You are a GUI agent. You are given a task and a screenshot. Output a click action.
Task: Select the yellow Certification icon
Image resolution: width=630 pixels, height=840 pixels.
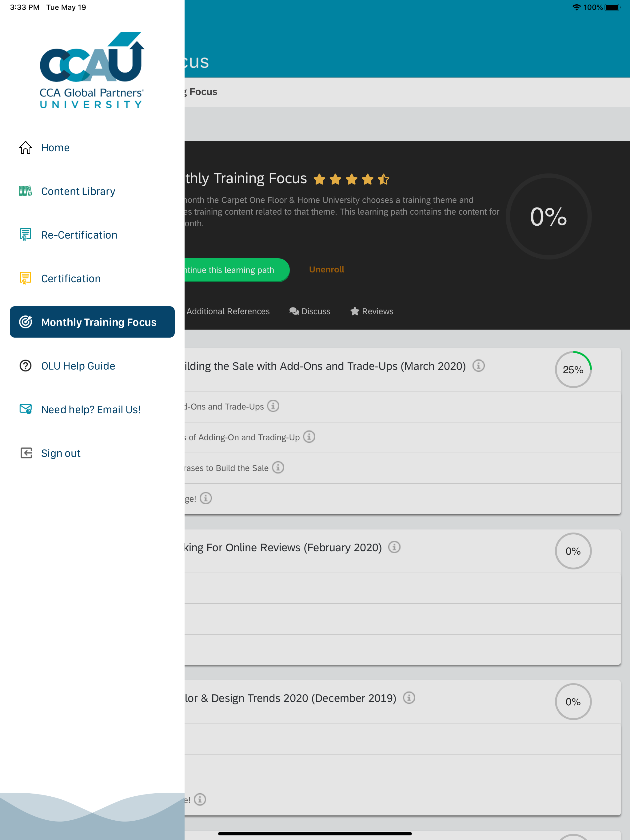coord(26,278)
